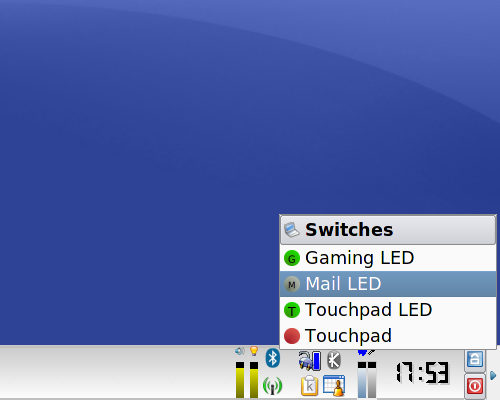Screen dimensions: 500x400
Task: Click the gray meter bar next to clock
Action: coord(372,380)
